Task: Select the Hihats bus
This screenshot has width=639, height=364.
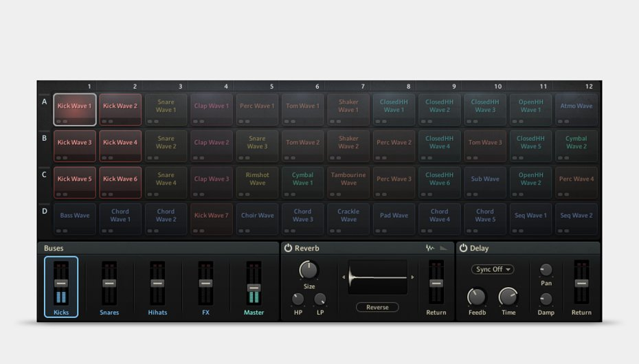Action: pos(157,287)
